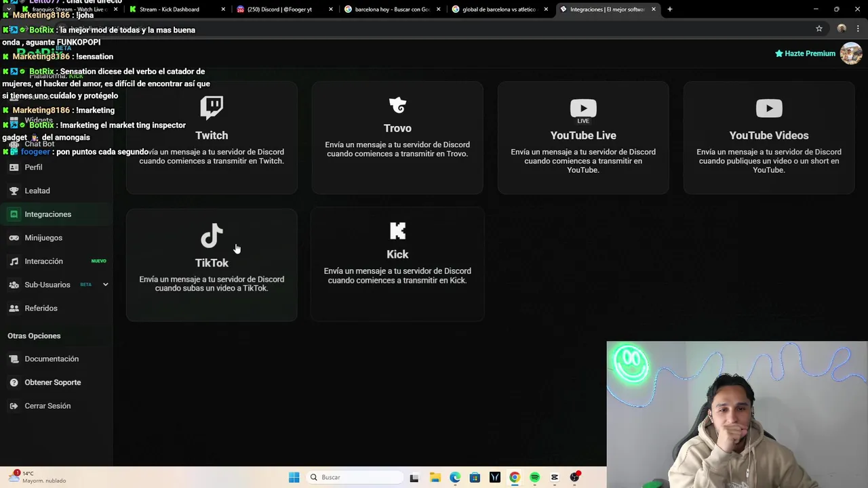Screen dimensions: 868x488
Task: Click the YouTube Videos card title
Action: pyautogui.click(x=769, y=136)
